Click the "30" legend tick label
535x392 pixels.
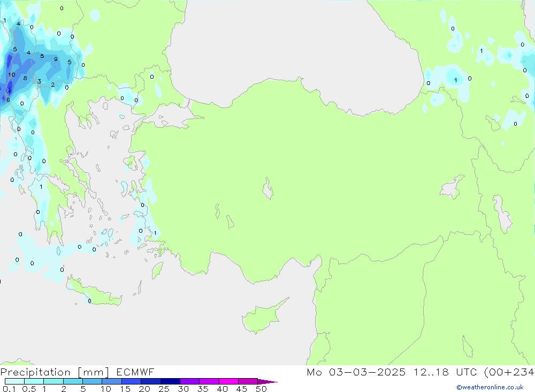click(x=183, y=389)
